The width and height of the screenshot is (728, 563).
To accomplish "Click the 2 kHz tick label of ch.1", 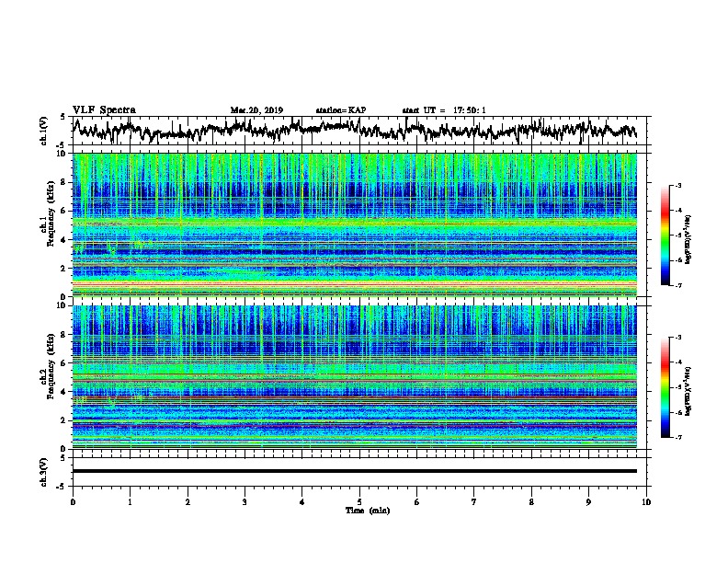I will tap(64, 268).
